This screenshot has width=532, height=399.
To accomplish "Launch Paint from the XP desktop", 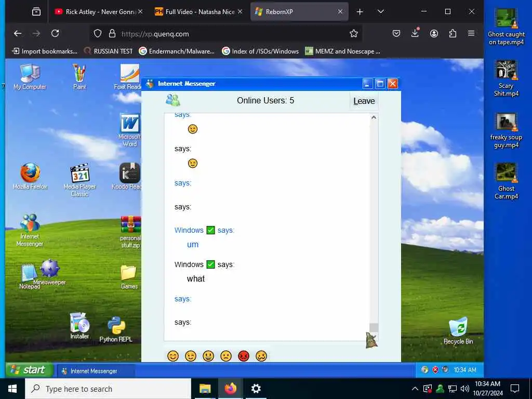I will tap(79, 77).
